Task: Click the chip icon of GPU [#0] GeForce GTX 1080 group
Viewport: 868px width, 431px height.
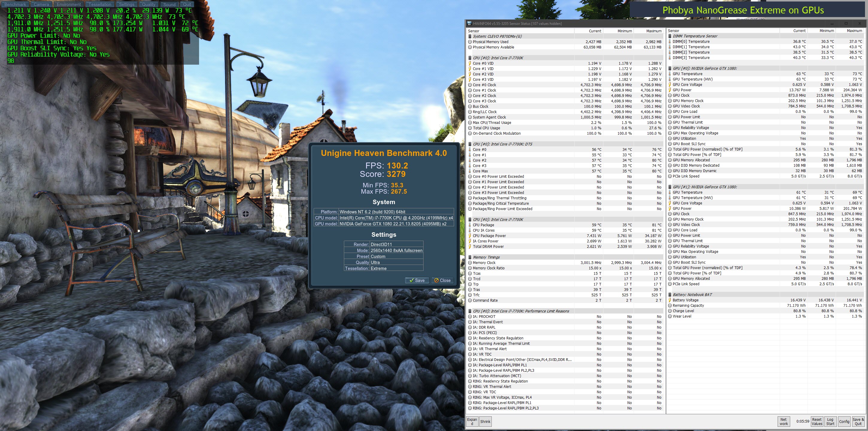Action: point(670,69)
